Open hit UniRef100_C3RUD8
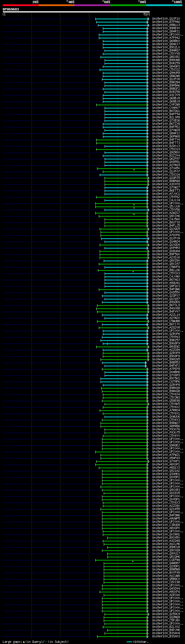Viewport: 185px width, 644px height. click(166, 525)
